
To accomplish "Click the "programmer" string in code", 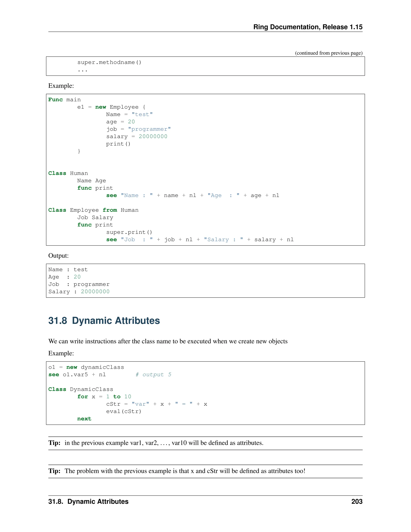I will [x=149, y=129].
